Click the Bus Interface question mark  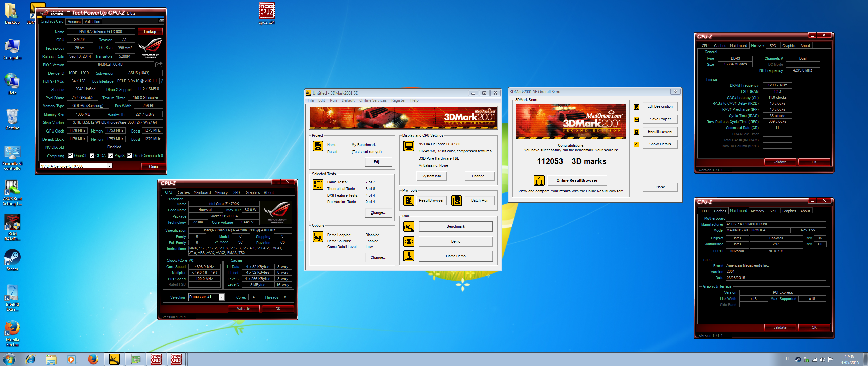162,81
